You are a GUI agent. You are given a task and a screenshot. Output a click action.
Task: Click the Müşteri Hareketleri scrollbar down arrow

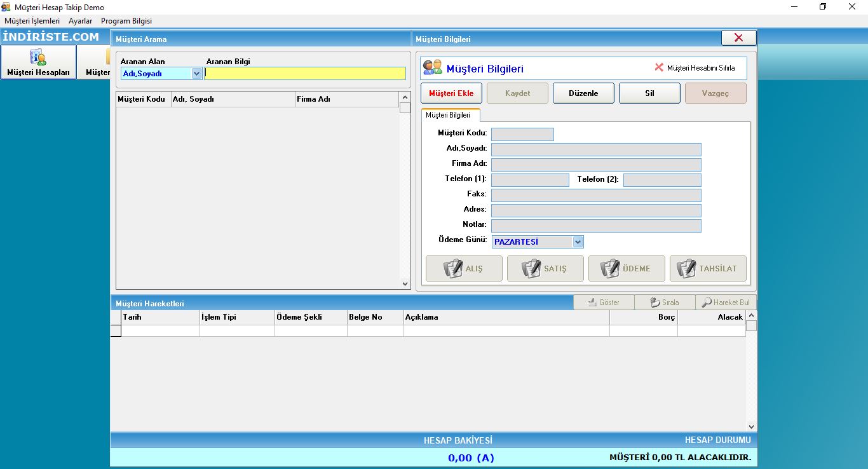coord(751,427)
